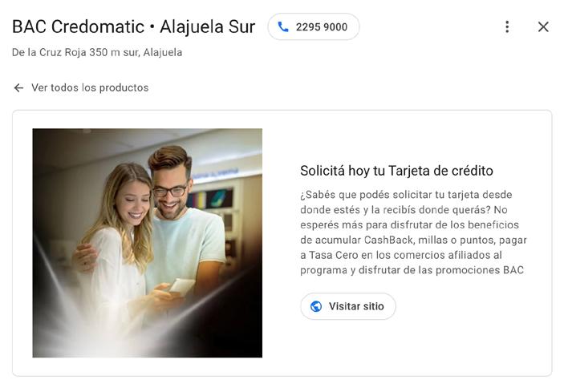
Task: Click the address De la Cruz Roja 350 m sur
Action: (97, 52)
